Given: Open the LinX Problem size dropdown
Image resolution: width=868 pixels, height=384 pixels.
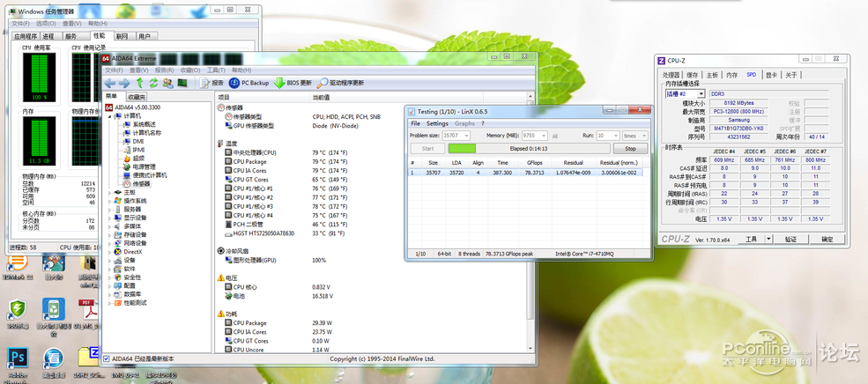Looking at the screenshot, I should (x=465, y=136).
